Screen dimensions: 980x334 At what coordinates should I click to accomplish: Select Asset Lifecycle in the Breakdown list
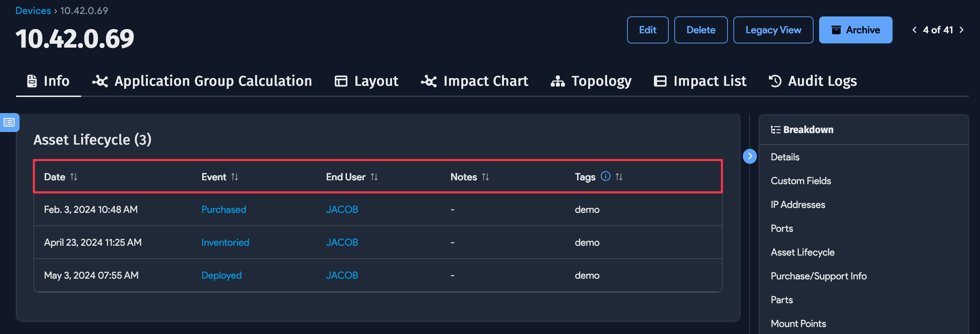point(803,252)
